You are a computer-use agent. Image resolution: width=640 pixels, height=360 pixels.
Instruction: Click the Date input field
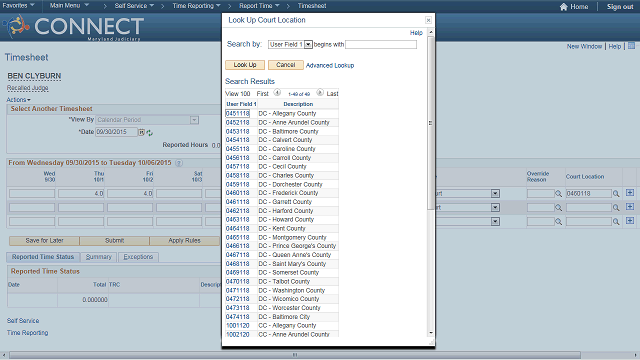point(116,132)
